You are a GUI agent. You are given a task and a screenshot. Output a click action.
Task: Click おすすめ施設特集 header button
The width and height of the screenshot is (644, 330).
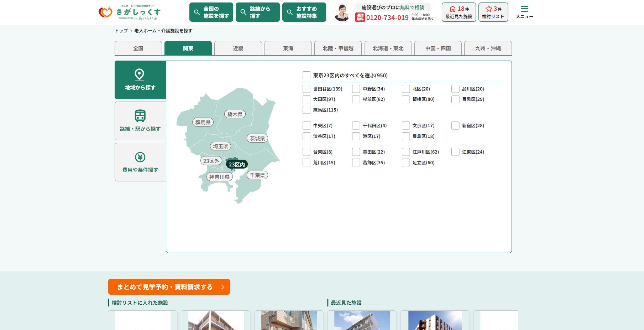point(304,12)
